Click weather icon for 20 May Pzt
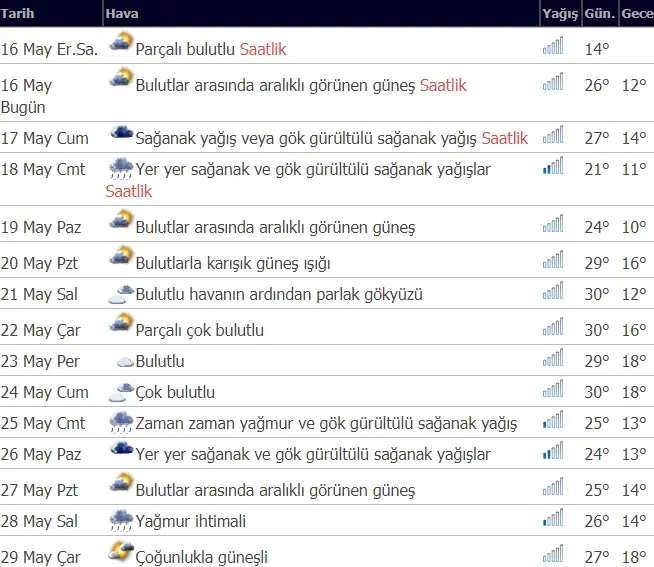 [121, 256]
